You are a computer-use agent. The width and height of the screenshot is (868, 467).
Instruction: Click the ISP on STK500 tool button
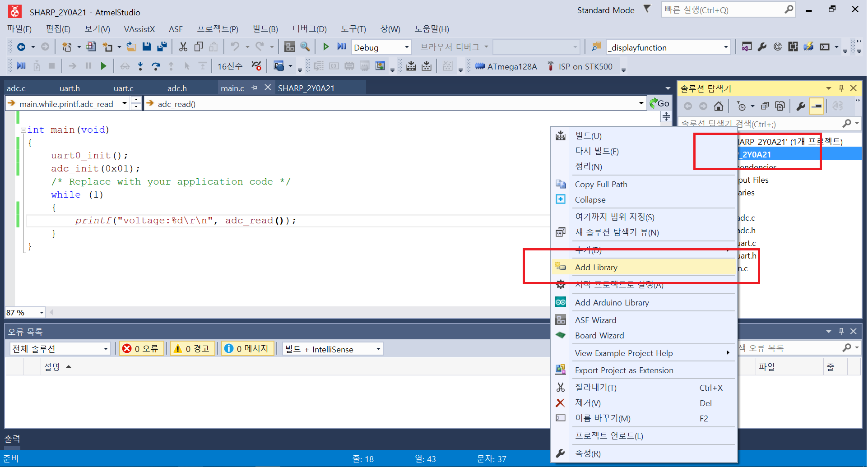click(x=580, y=66)
